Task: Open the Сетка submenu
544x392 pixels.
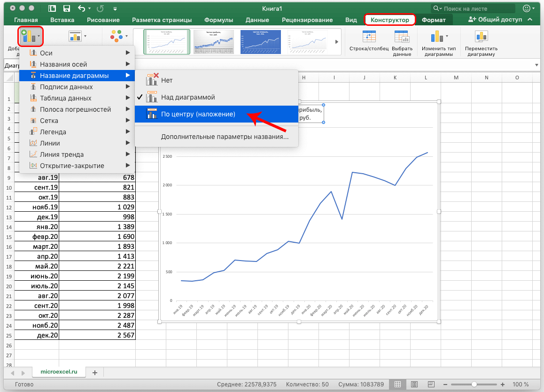Action: click(77, 121)
